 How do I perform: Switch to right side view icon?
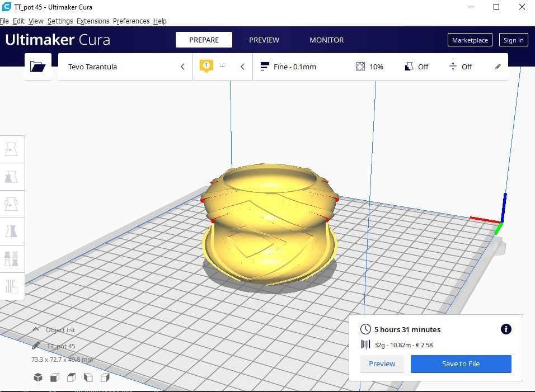pyautogui.click(x=105, y=377)
